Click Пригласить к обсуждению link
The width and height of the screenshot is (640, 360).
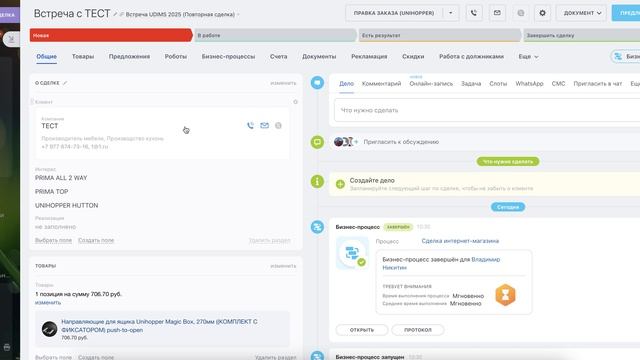tap(401, 142)
